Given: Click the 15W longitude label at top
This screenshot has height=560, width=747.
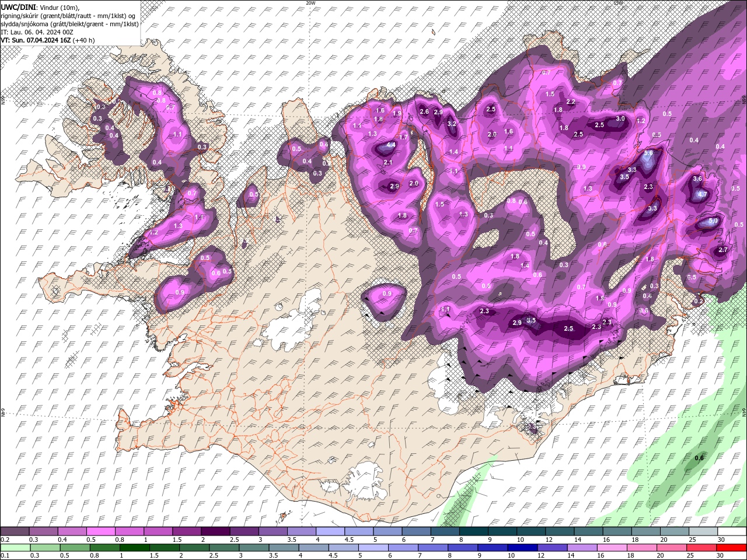Looking at the screenshot, I should pyautogui.click(x=618, y=3).
